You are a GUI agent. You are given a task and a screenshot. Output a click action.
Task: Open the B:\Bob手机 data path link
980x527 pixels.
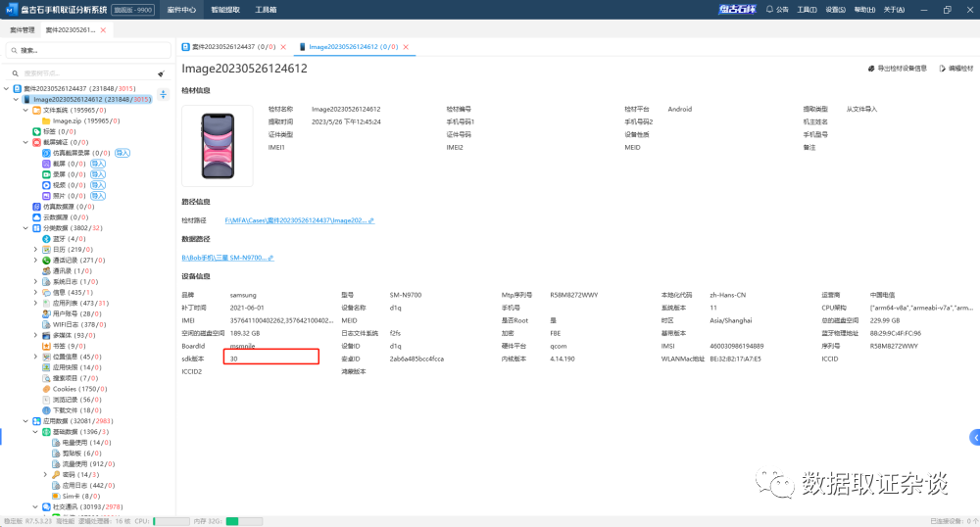click(x=227, y=258)
